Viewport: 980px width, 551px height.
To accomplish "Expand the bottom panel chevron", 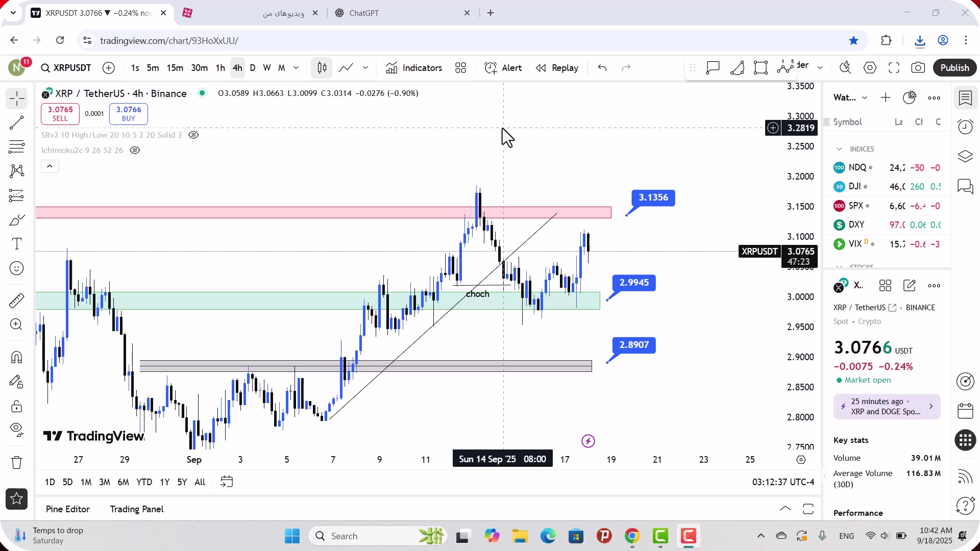I will point(786,509).
